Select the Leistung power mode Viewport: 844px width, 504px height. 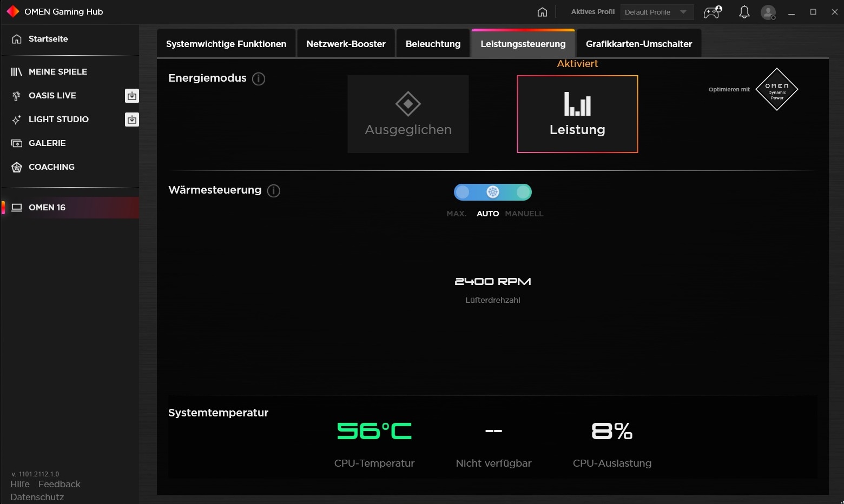[577, 114]
